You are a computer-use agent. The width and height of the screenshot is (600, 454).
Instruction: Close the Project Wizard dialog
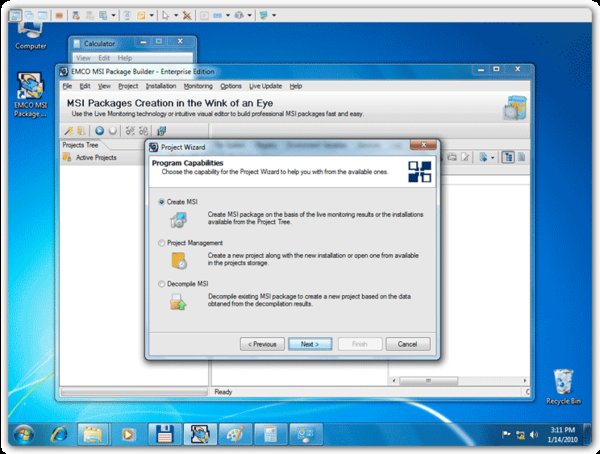coord(423,145)
